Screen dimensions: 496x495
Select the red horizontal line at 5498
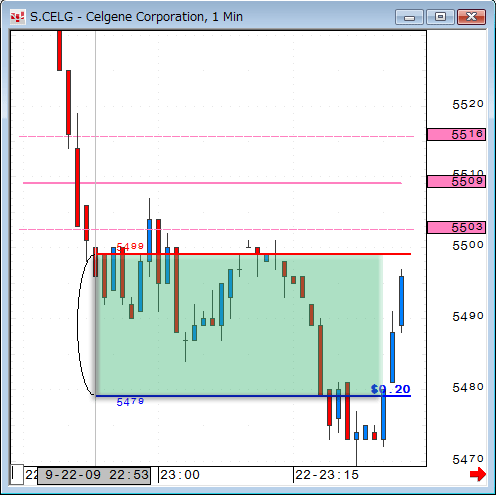click(x=253, y=254)
